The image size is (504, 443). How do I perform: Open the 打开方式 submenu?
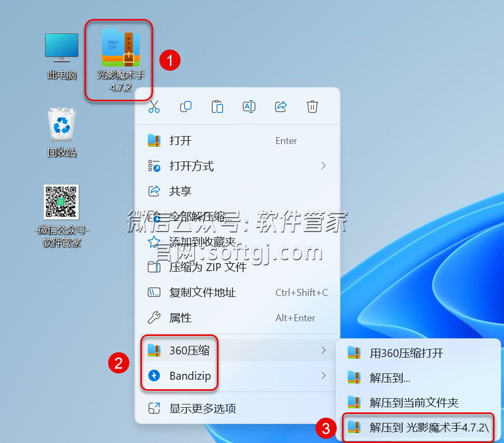[x=237, y=166]
